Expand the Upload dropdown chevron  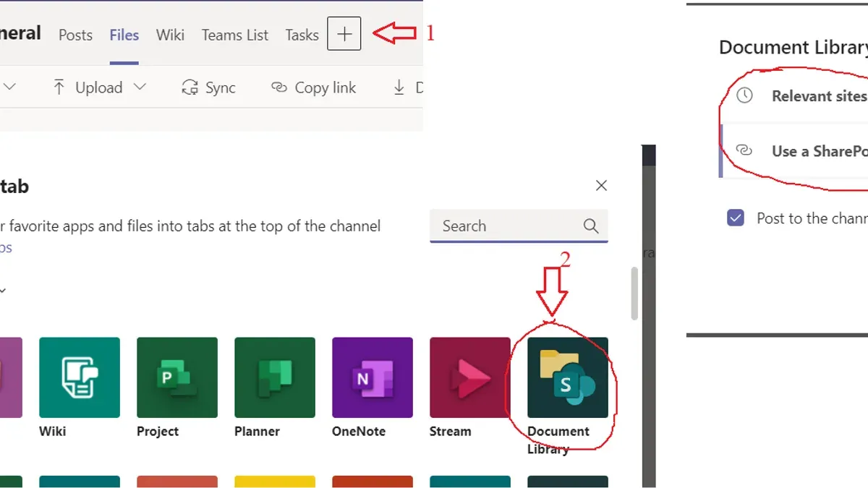click(140, 87)
